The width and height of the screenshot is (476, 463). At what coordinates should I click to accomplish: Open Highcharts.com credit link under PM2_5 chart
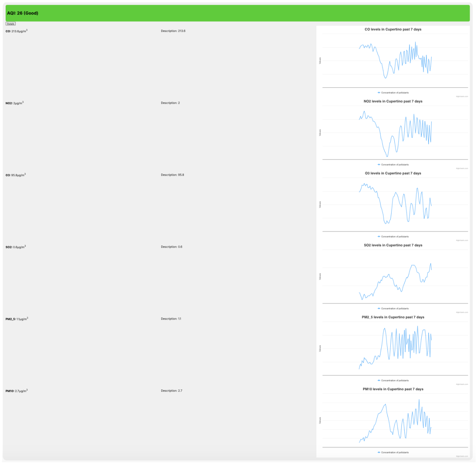click(x=462, y=384)
